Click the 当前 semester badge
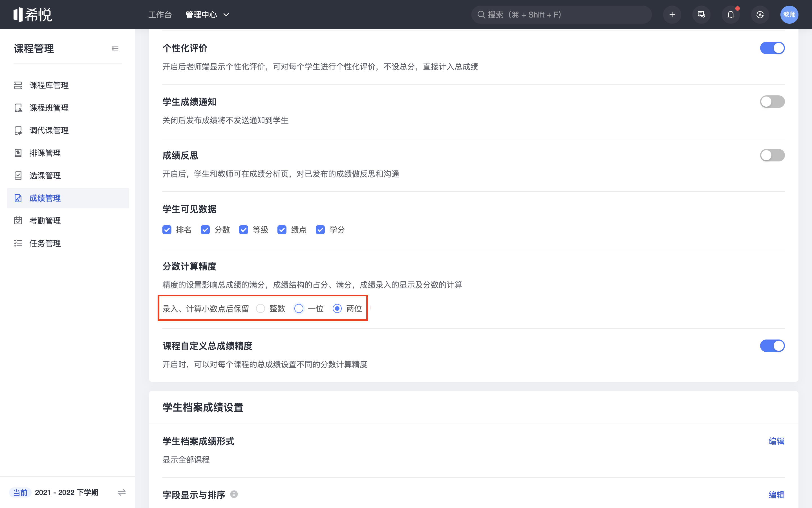812x508 pixels. coord(20,492)
